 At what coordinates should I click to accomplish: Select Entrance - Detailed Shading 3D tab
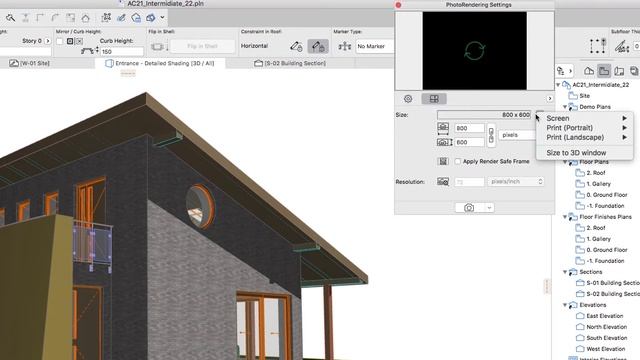tap(160, 63)
